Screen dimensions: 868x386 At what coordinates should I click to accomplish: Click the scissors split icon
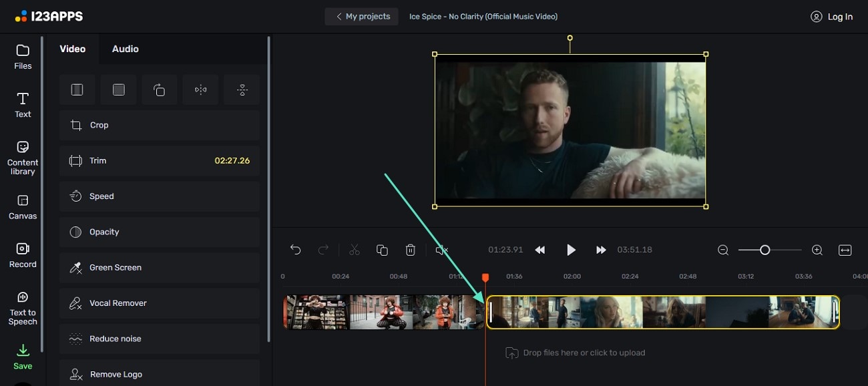click(x=355, y=250)
